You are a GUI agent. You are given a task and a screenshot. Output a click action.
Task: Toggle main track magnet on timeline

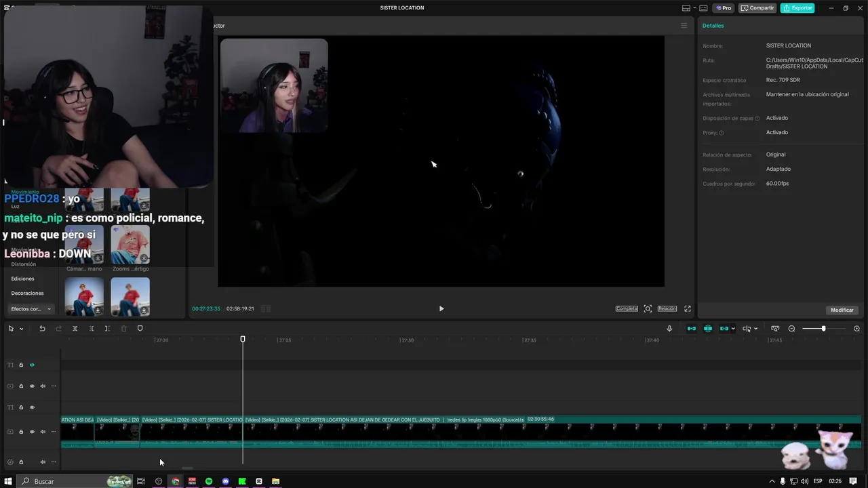[x=692, y=329]
